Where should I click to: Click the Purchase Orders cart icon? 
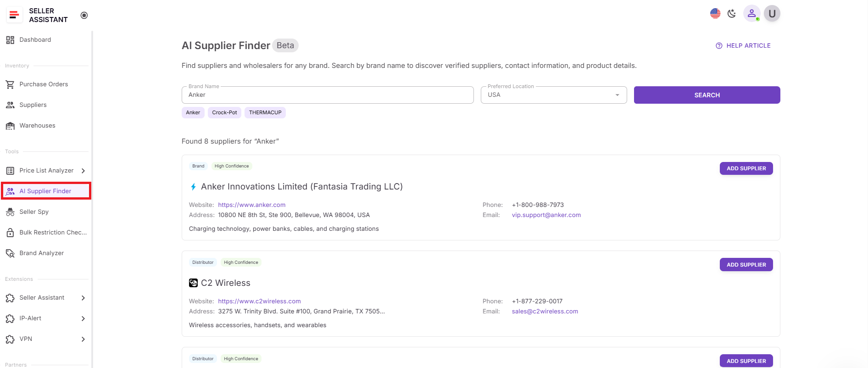click(10, 84)
